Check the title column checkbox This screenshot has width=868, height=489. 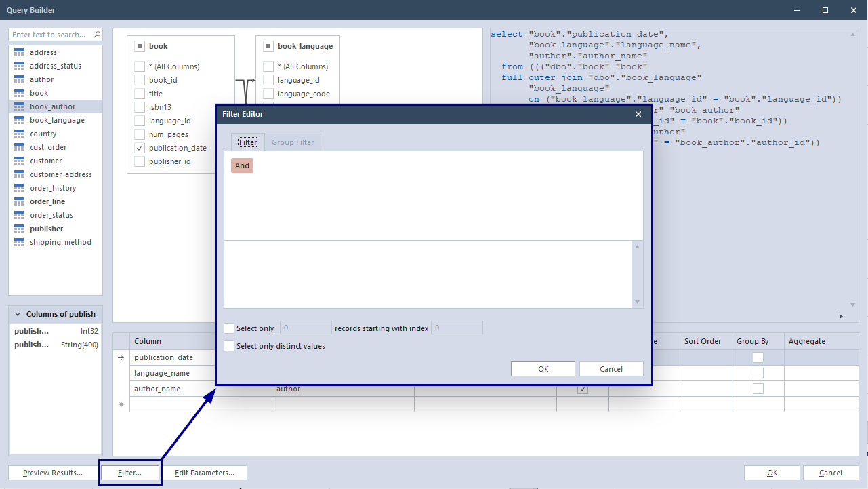[x=140, y=94]
